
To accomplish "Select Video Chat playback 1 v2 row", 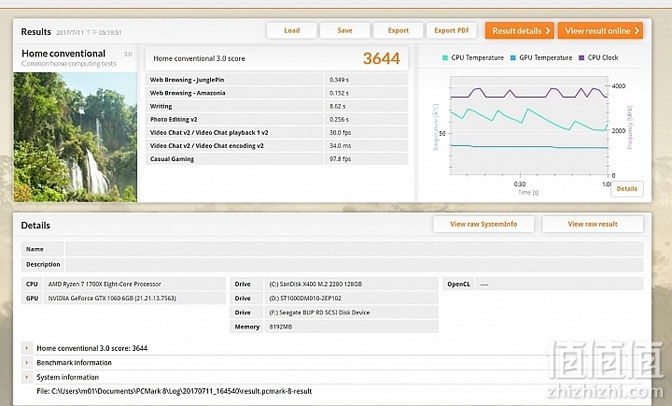I will pyautogui.click(x=277, y=133).
